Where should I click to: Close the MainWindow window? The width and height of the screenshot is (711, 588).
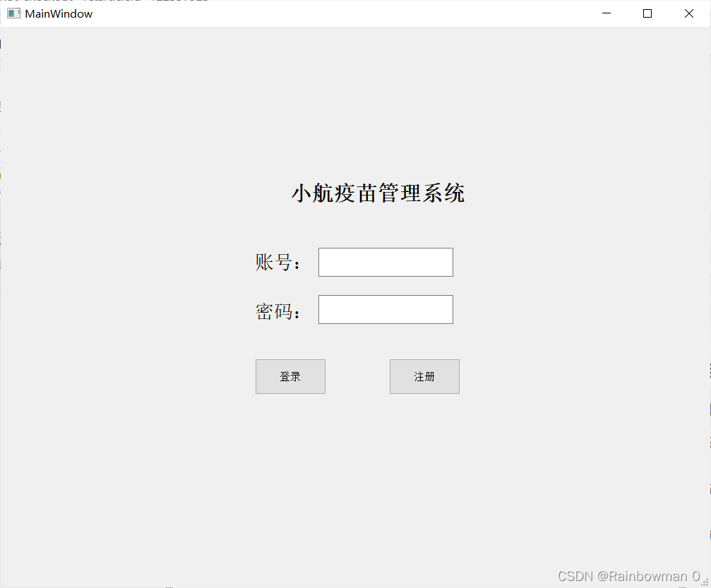pyautogui.click(x=688, y=13)
